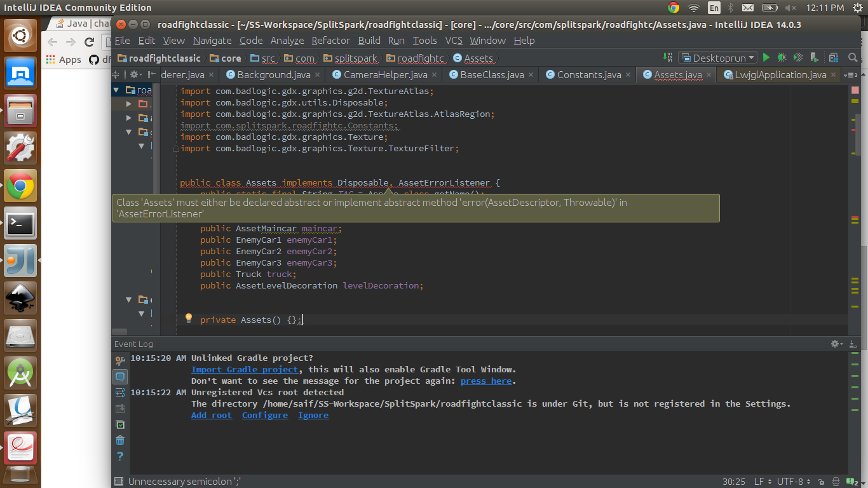868x488 pixels.
Task: Clear the Event Log with trash icon
Action: click(x=120, y=440)
